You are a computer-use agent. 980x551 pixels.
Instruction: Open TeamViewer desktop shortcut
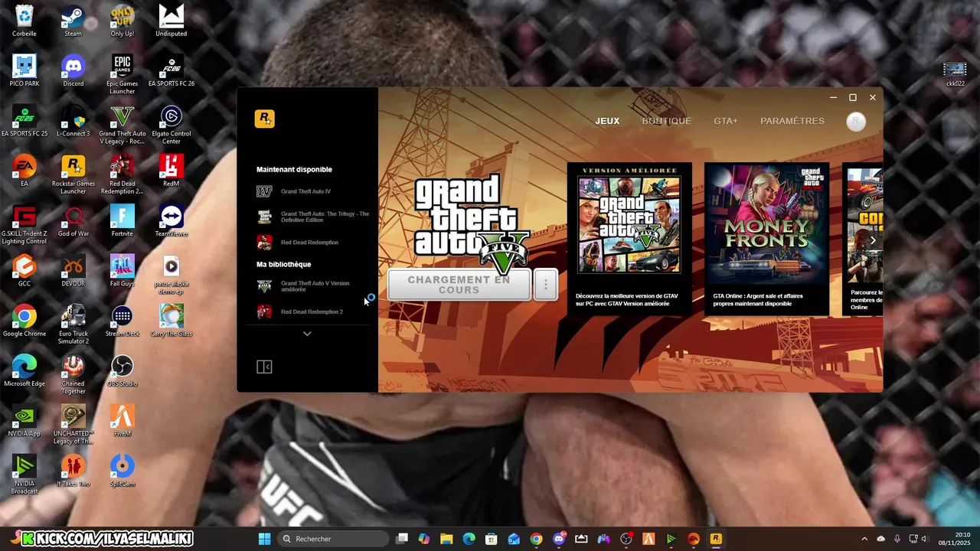tap(171, 220)
